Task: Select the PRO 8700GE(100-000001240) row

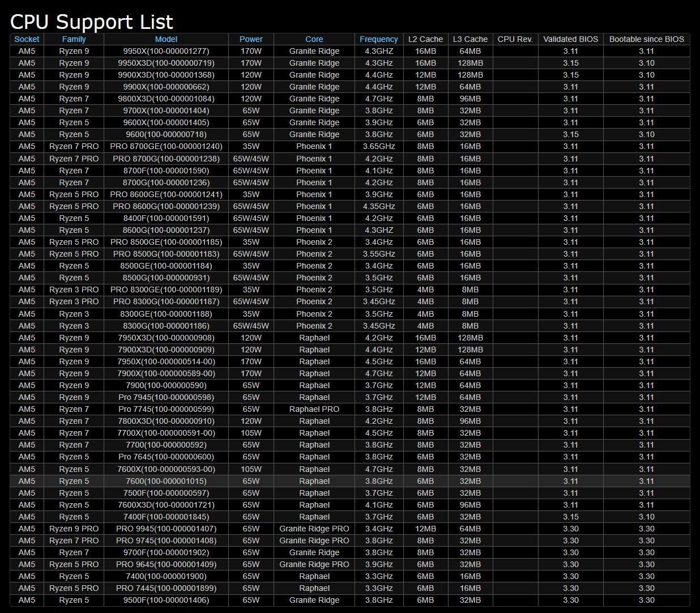Action: [x=166, y=146]
